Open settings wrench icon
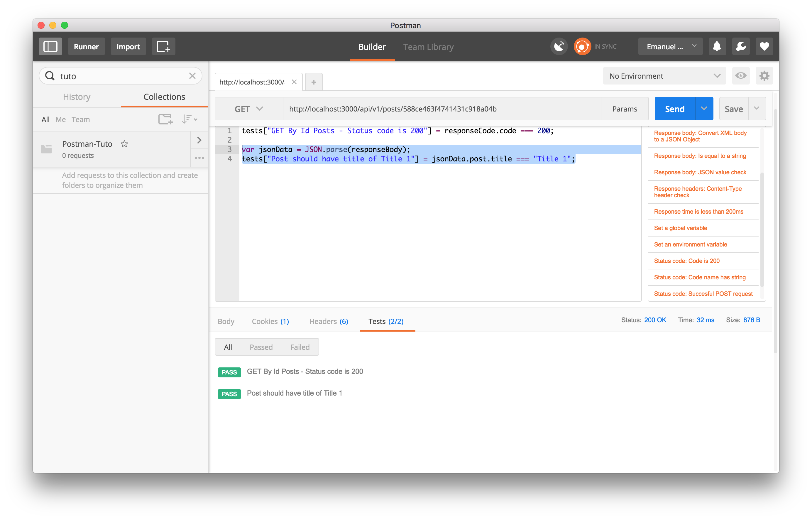The width and height of the screenshot is (812, 520). coord(740,47)
